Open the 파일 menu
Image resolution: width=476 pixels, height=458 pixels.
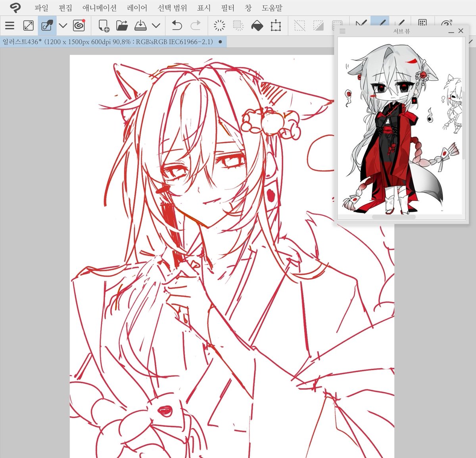tap(41, 8)
